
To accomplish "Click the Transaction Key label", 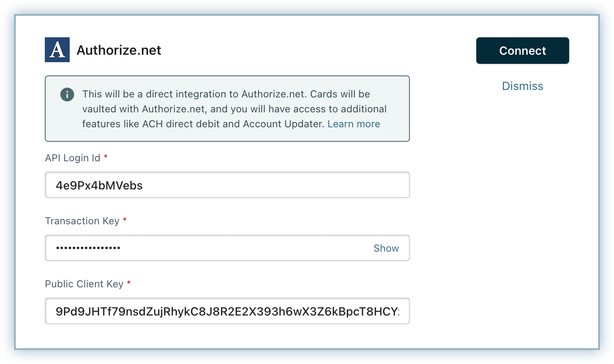I will click(x=82, y=221).
